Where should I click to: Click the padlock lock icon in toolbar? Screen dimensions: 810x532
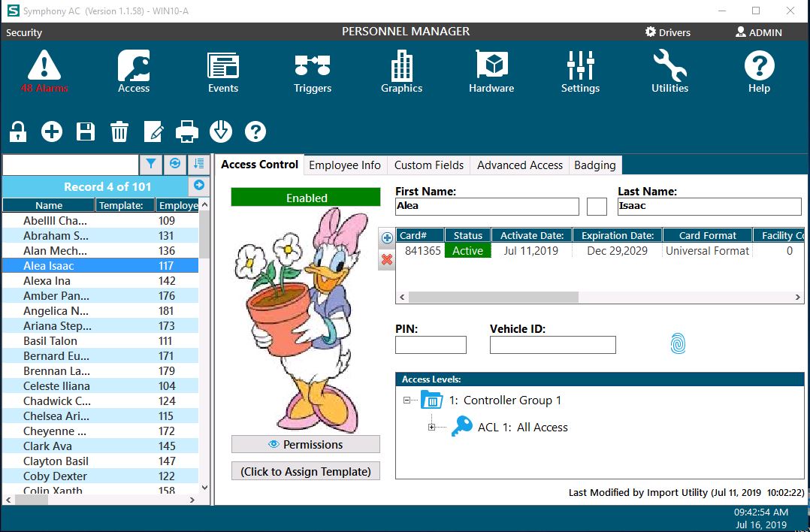[18, 131]
